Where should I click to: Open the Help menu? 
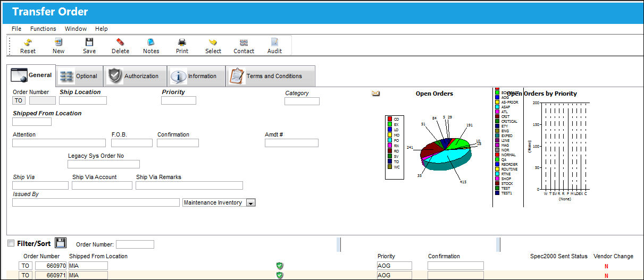point(101,29)
